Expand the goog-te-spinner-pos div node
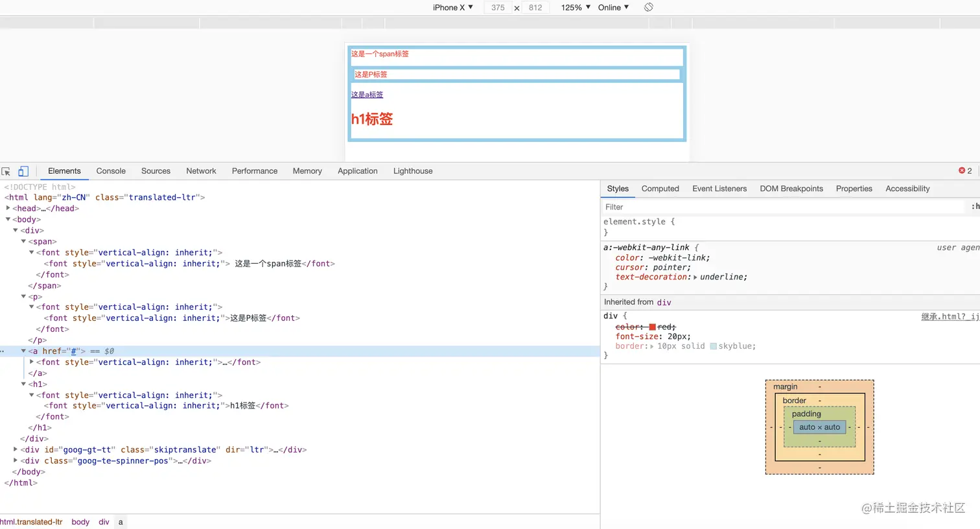Viewport: 980px width, 529px height. pos(16,460)
